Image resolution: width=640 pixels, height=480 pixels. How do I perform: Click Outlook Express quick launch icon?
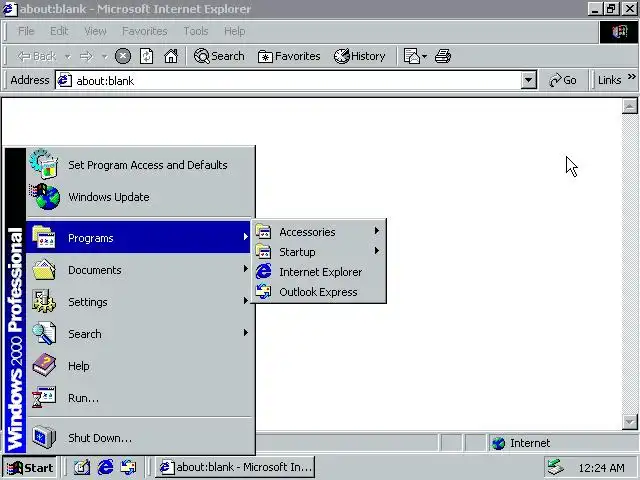(129, 467)
